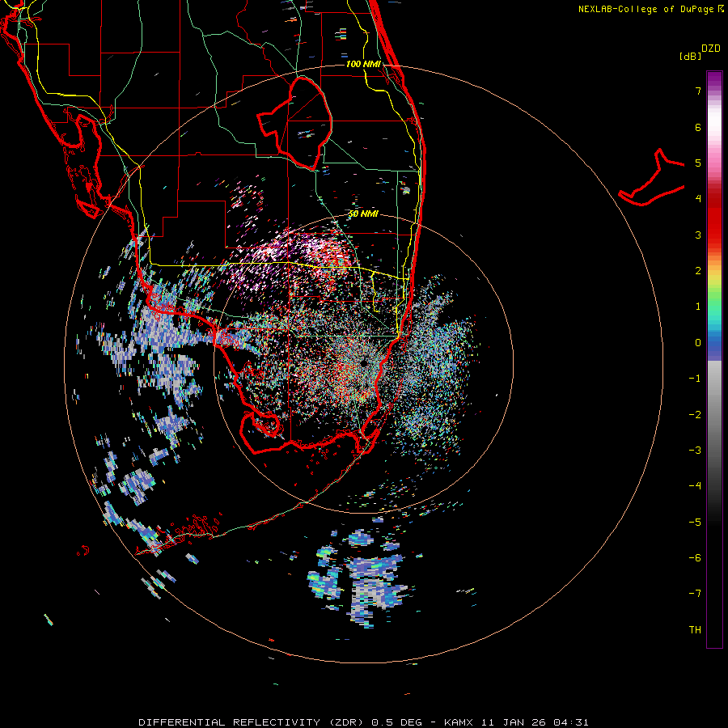Click the 5 value on color scale
Screen dimensions: 728x728
(x=698, y=163)
